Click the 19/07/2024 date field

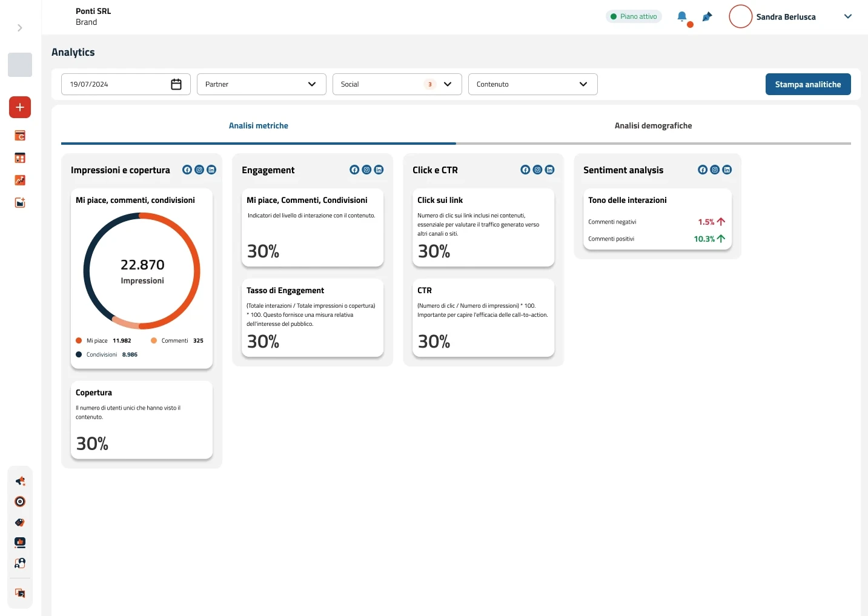[x=126, y=84]
